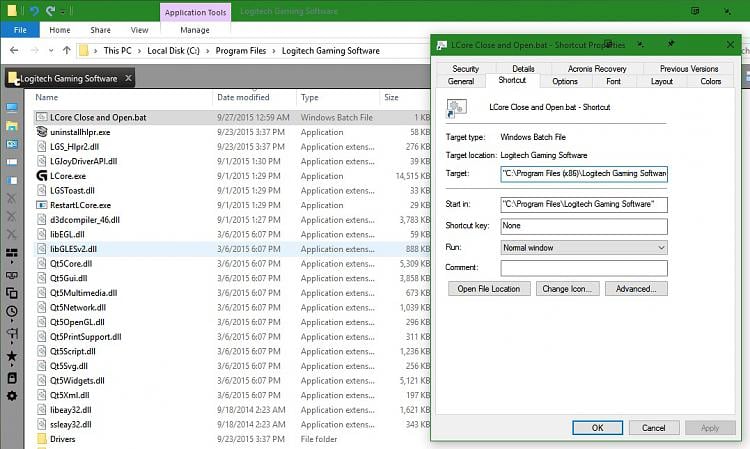Click the RestartLCore.exe file icon
Screen dimensions: 750x449
pos(42,205)
